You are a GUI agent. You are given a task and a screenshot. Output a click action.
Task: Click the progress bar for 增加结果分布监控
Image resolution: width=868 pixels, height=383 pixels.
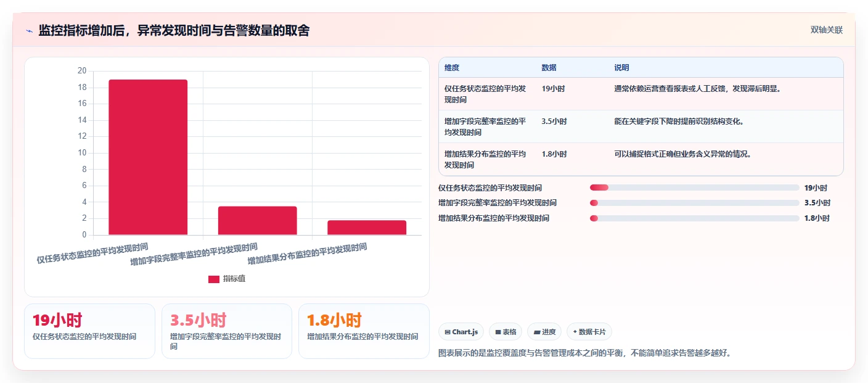tap(694, 218)
